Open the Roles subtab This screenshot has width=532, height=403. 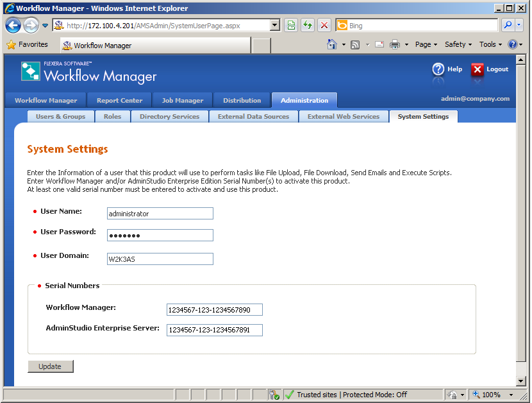click(x=113, y=117)
